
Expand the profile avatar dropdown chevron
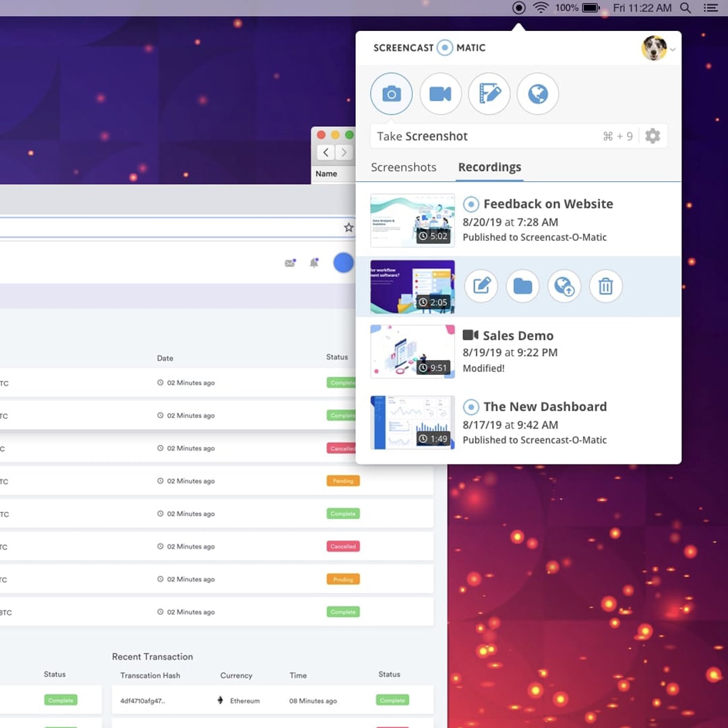tap(672, 49)
